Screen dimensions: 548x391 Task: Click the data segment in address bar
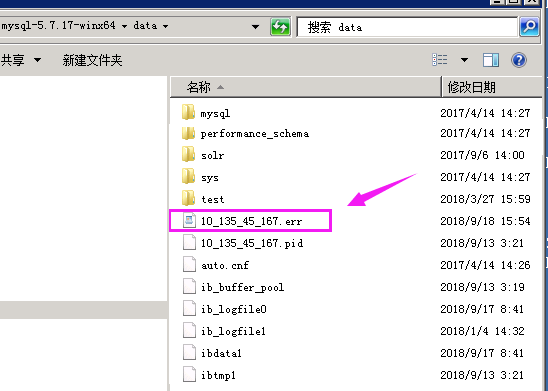click(x=145, y=26)
